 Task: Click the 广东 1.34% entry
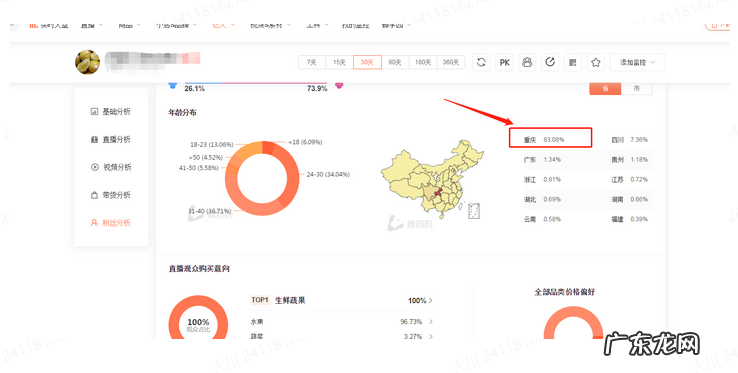pyautogui.click(x=542, y=160)
